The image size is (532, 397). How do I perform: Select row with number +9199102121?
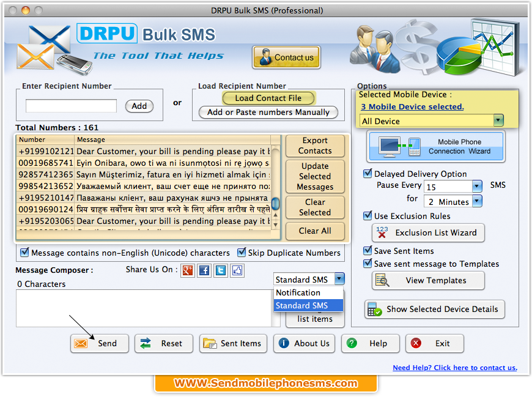tap(144, 151)
